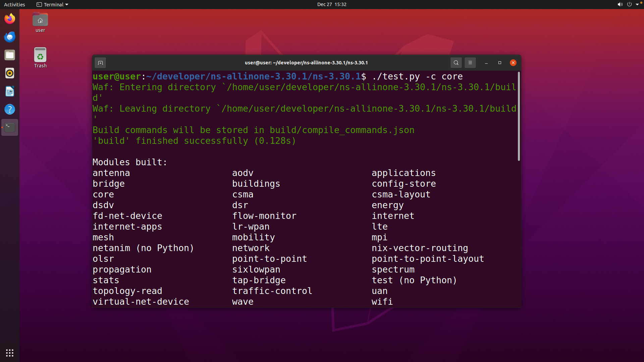Click the 'buildings' module name
The height and width of the screenshot is (362, 644).
256,184
